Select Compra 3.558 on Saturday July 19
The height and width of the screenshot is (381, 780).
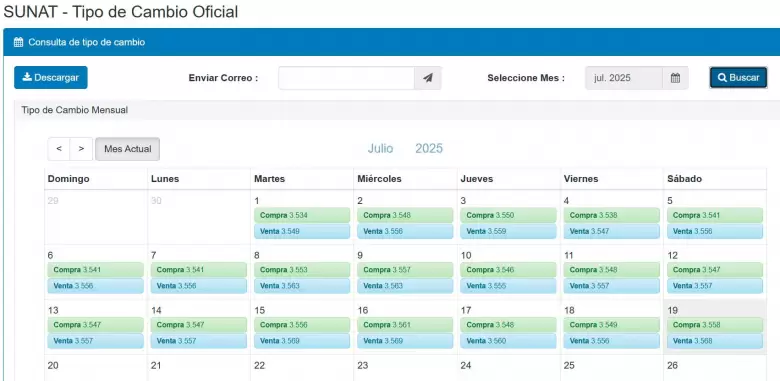coord(715,325)
